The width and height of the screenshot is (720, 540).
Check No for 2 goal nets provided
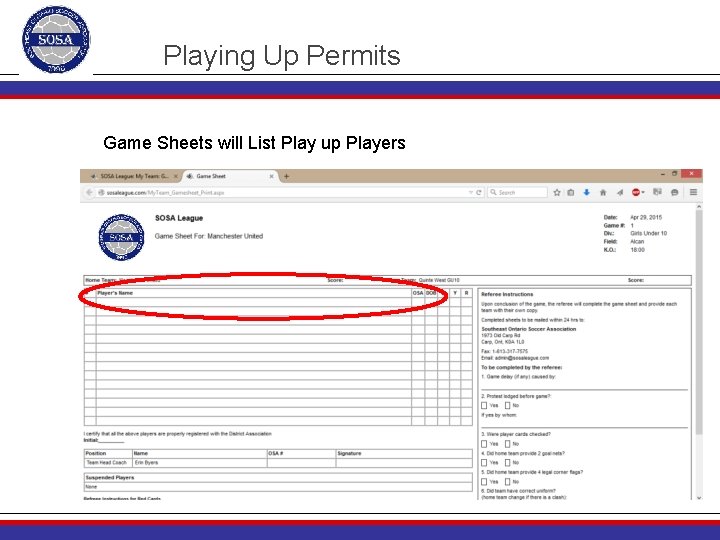508,462
